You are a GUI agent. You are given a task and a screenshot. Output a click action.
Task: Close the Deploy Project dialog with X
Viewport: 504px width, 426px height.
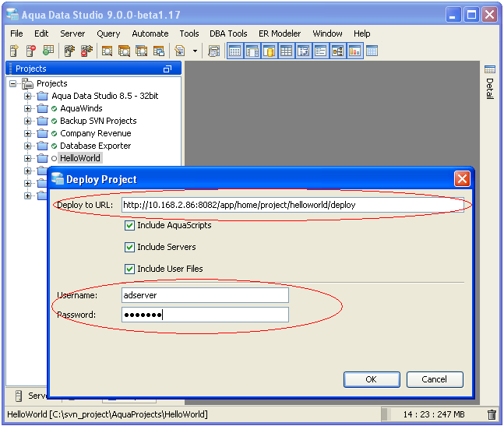462,179
